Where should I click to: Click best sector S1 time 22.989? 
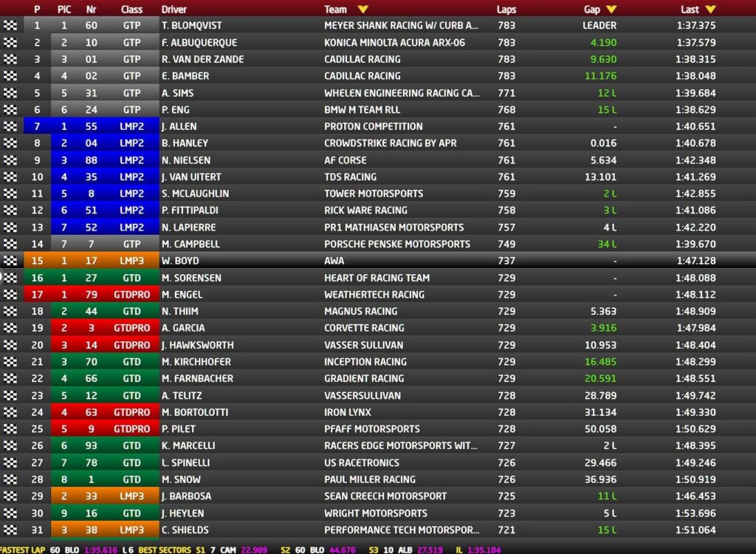254,550
